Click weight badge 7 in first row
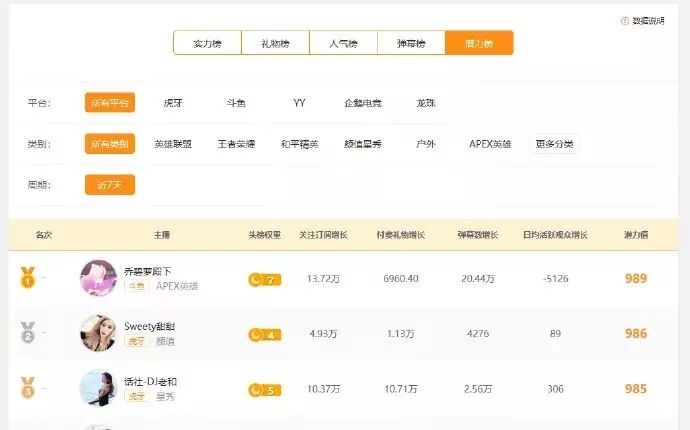This screenshot has height=430, width=690. [x=264, y=279]
